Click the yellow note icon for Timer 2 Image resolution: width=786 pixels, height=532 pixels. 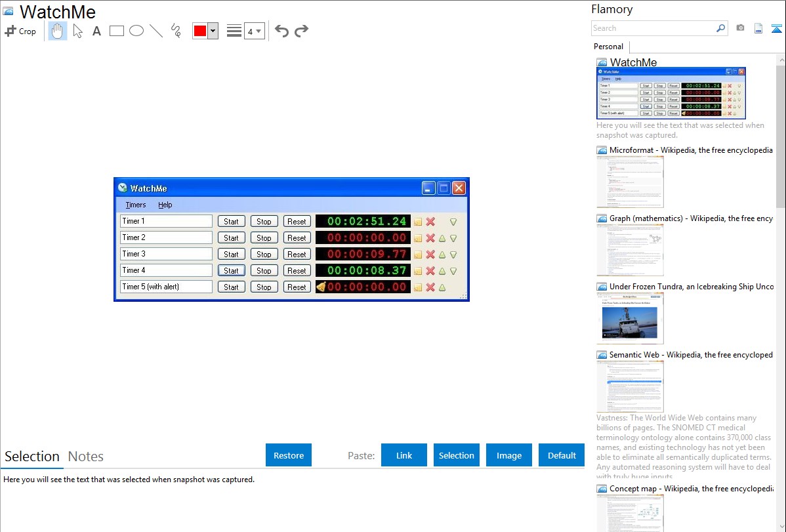click(x=418, y=238)
